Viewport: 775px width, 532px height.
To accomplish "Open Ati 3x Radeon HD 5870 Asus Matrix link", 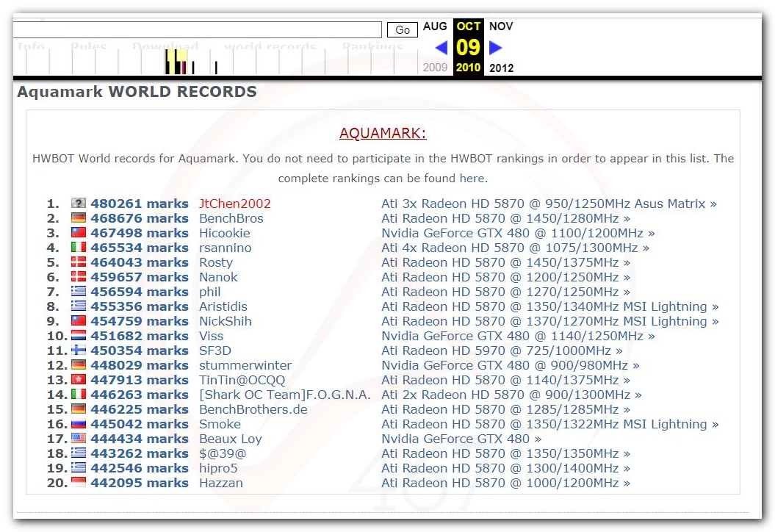I will [549, 204].
